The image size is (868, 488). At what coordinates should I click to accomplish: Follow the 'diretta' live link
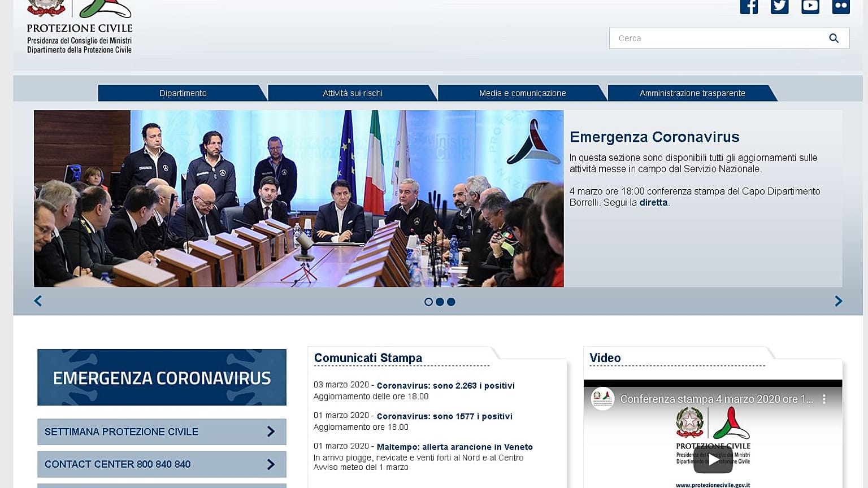point(653,202)
